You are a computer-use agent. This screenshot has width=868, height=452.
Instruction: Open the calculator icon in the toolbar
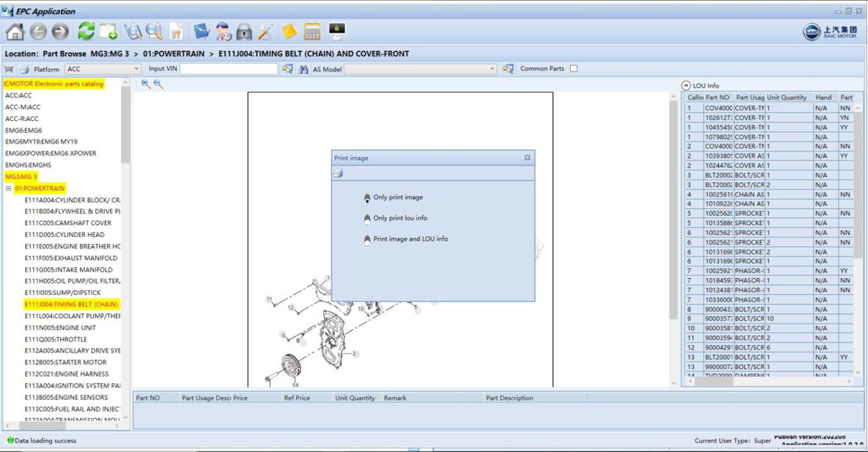click(312, 32)
